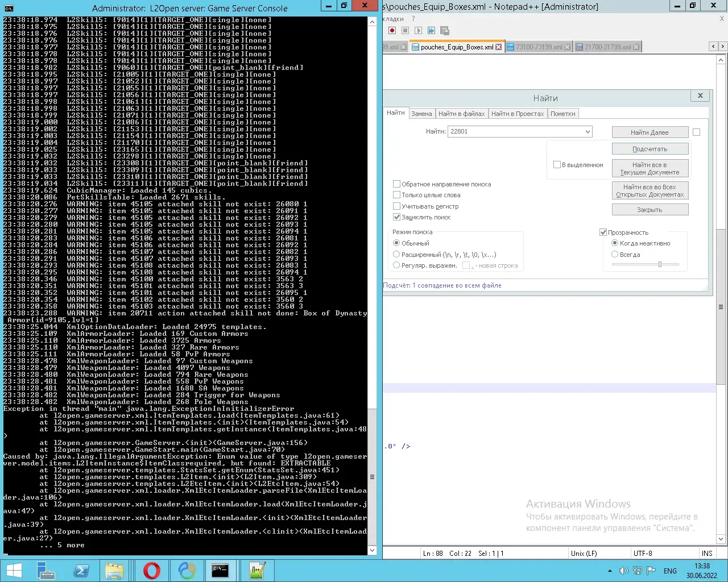
Task: Switch to 'Найти в файлах' tab
Action: [x=462, y=114]
